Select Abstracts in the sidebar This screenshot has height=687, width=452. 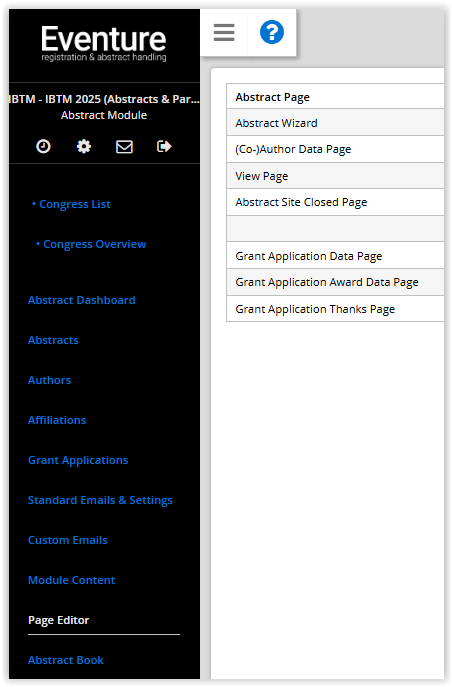point(53,340)
